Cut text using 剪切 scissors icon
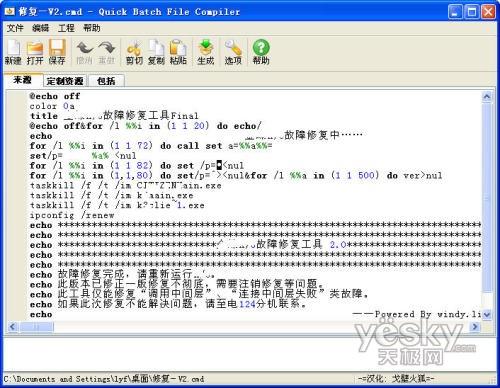Viewport: 500px width, 388px height. [134, 51]
